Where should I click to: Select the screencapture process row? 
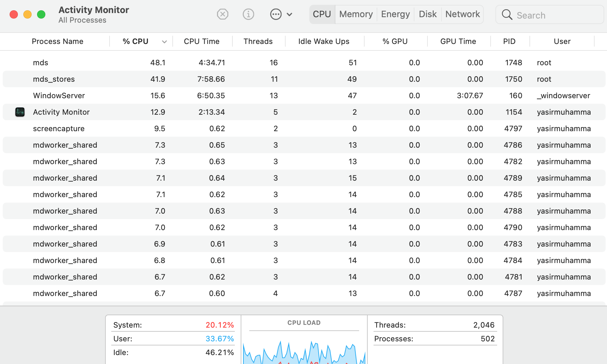click(x=304, y=128)
